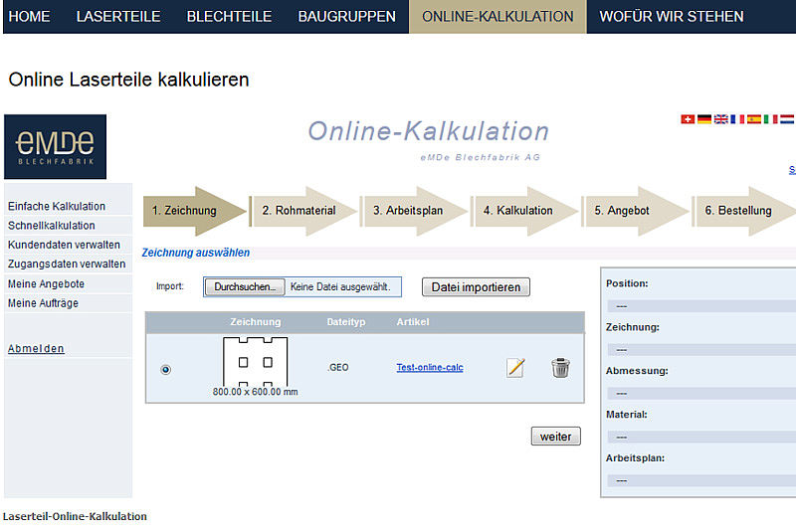The height and width of the screenshot is (532, 796).
Task: Open the LASERTEILE menu item
Action: 118,16
